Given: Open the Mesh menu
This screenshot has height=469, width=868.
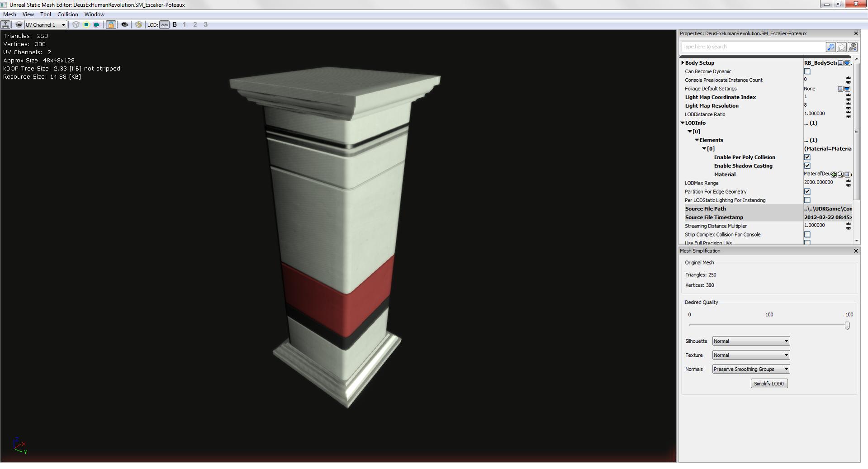Looking at the screenshot, I should (x=9, y=14).
